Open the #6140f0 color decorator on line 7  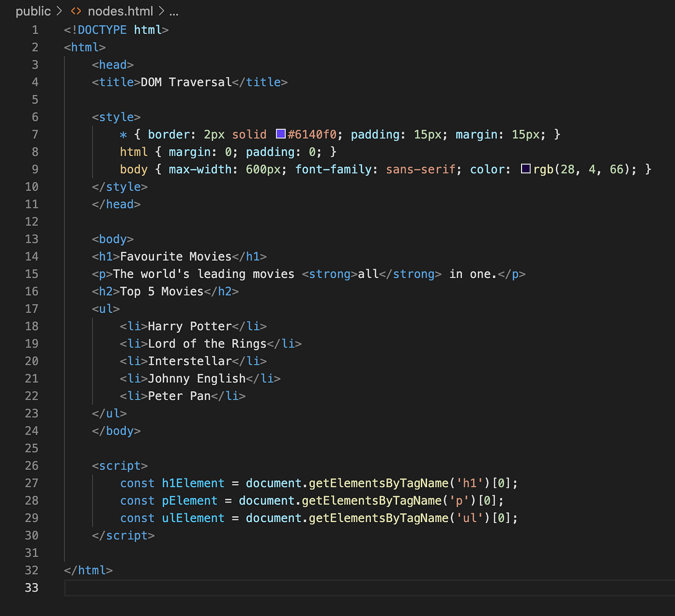click(x=280, y=134)
